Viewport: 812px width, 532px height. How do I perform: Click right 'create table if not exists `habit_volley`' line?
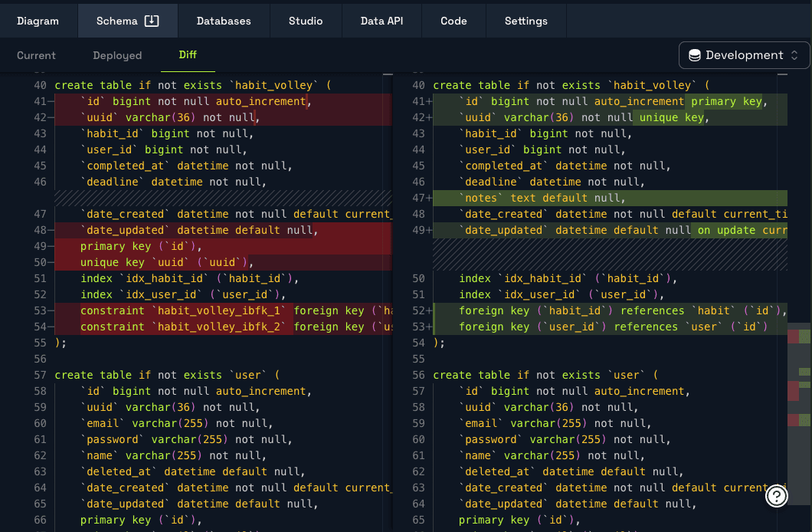click(x=571, y=85)
